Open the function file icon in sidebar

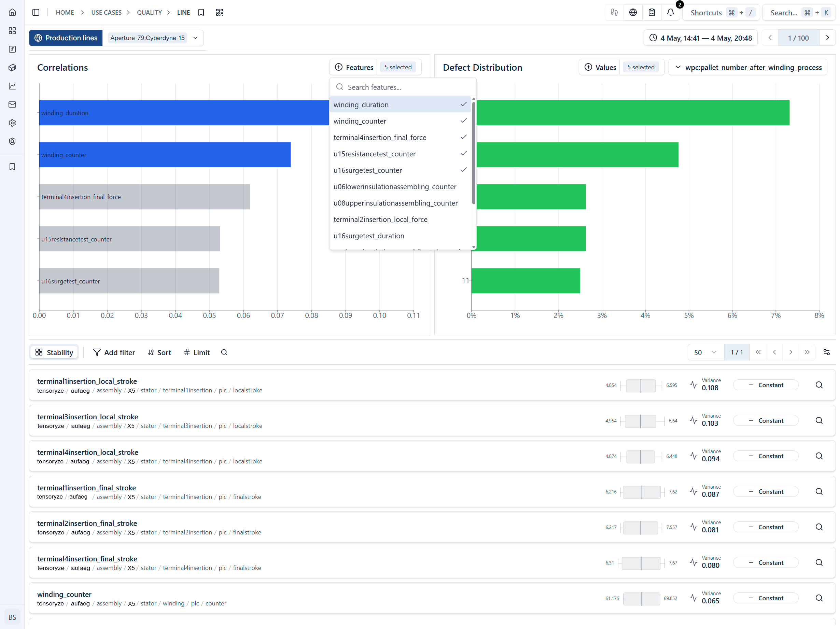12,49
